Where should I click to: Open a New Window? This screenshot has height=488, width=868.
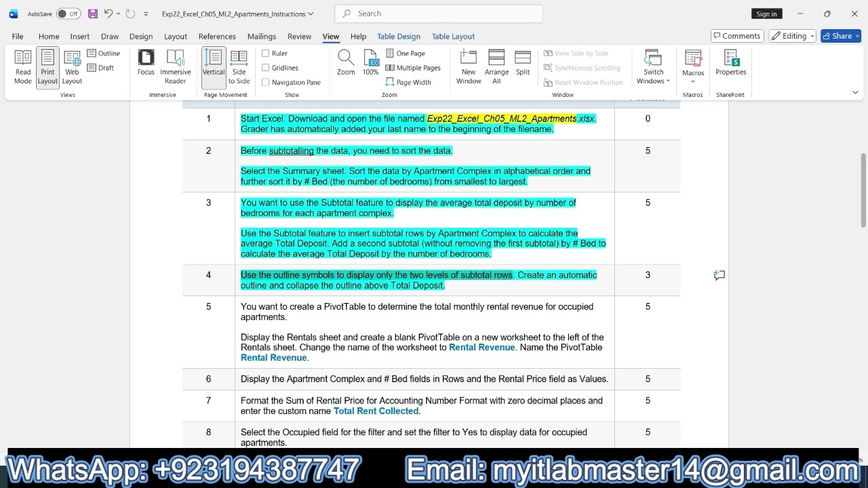[469, 67]
